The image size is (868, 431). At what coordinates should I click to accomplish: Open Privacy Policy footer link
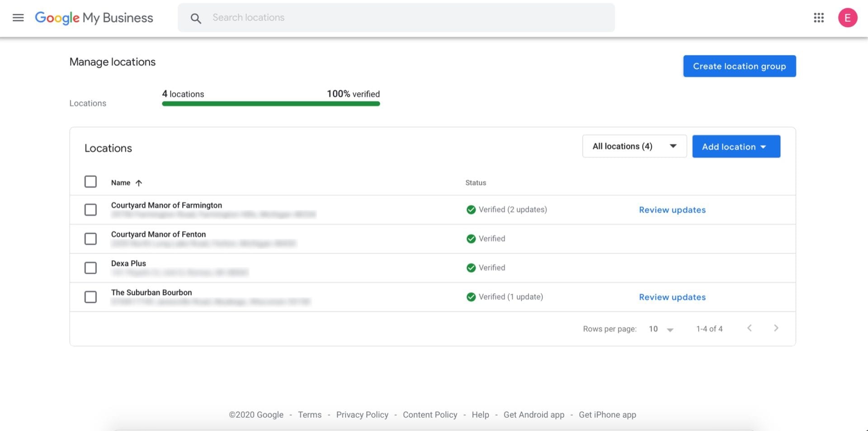click(x=362, y=415)
